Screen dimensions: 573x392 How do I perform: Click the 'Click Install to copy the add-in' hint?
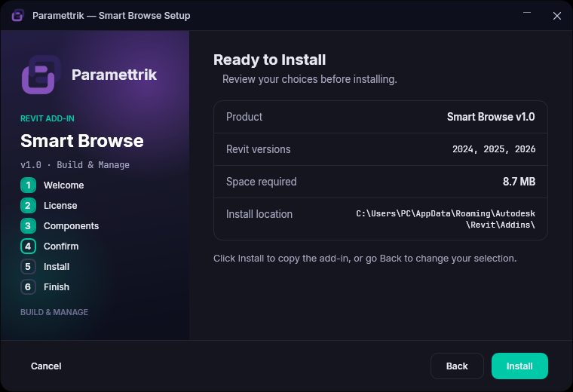[x=365, y=259]
